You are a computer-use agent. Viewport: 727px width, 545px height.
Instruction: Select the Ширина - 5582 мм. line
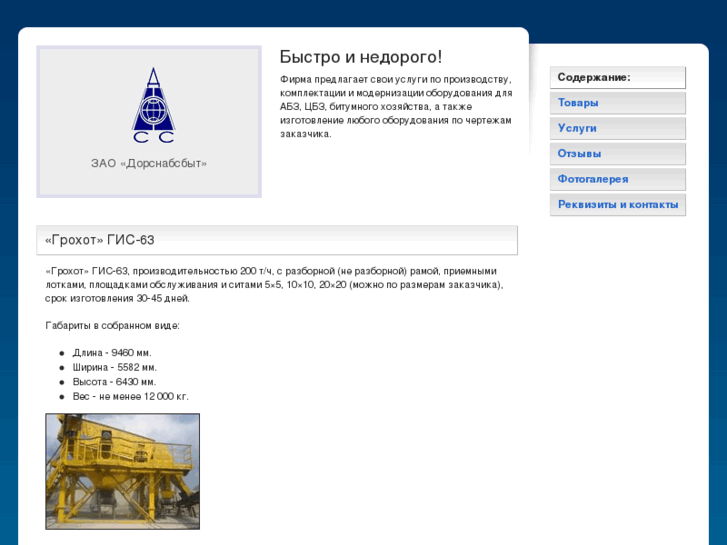tap(115, 367)
